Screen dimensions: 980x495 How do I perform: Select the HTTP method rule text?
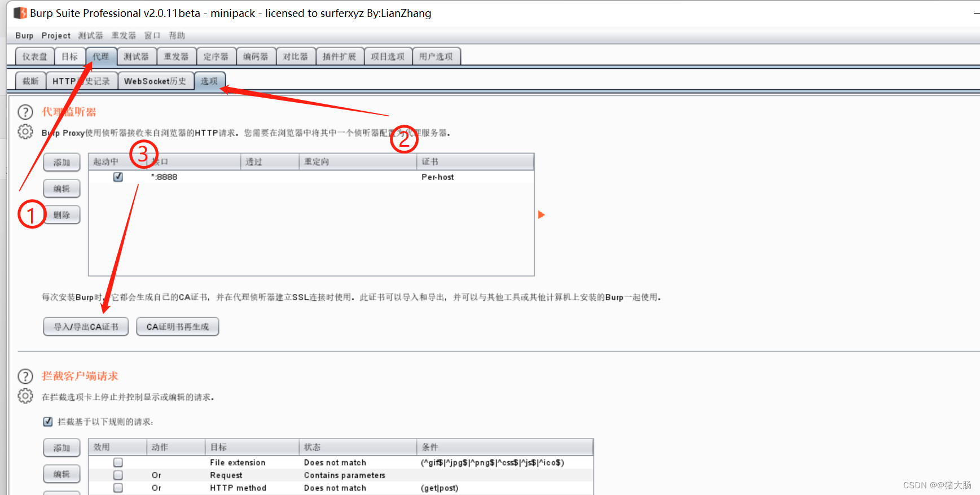(238, 488)
